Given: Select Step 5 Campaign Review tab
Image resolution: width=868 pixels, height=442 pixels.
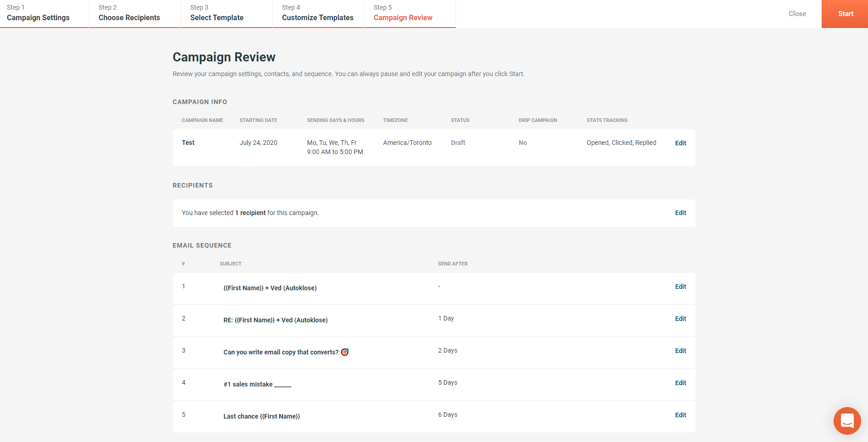Looking at the screenshot, I should pos(410,13).
